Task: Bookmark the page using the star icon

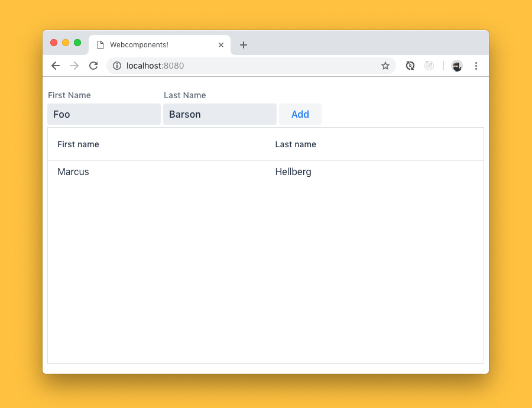Action: click(x=385, y=66)
